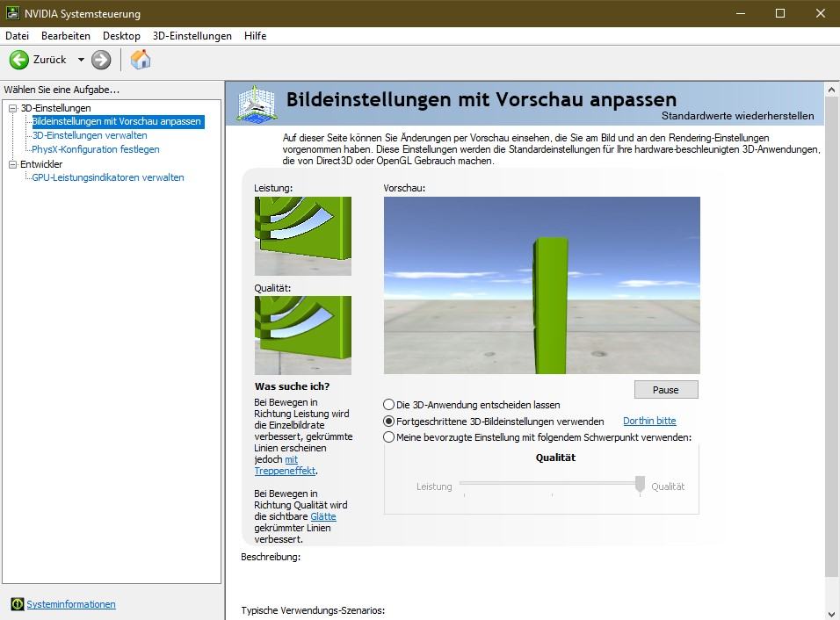Click the NVIDIA app icon in title bar
Image resolution: width=840 pixels, height=620 pixels.
(x=12, y=13)
